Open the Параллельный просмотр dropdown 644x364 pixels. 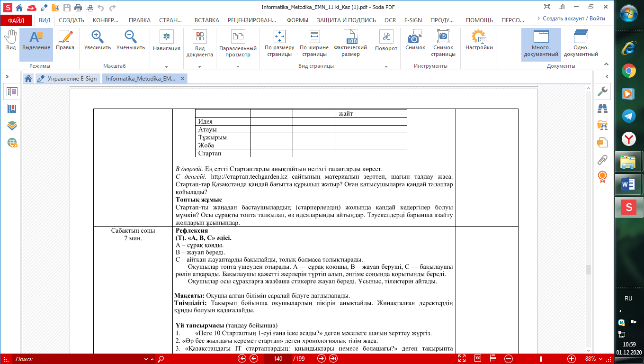pyautogui.click(x=238, y=48)
